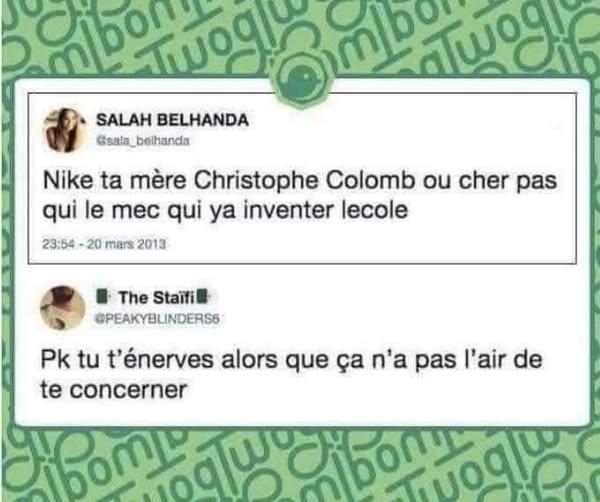600x502 pixels.
Task: Click the phrase "ou cher pas"
Action: (490, 181)
